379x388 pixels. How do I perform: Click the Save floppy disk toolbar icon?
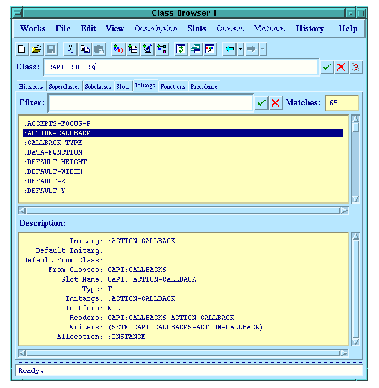pos(51,49)
